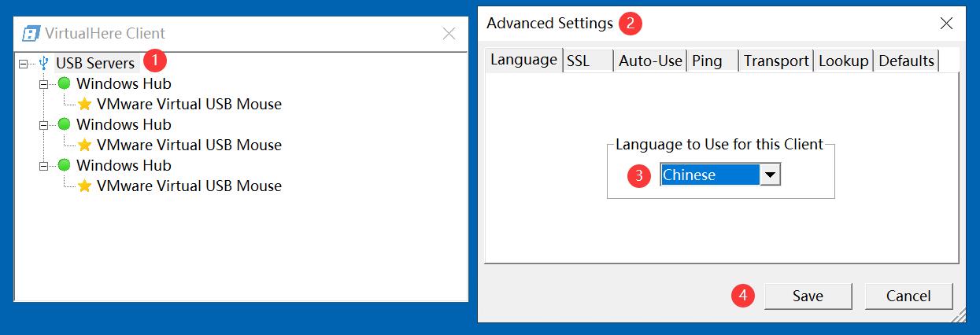Screen dimensions: 980x335
Task: Close the Advanced Settings dialog
Action: tap(946, 24)
